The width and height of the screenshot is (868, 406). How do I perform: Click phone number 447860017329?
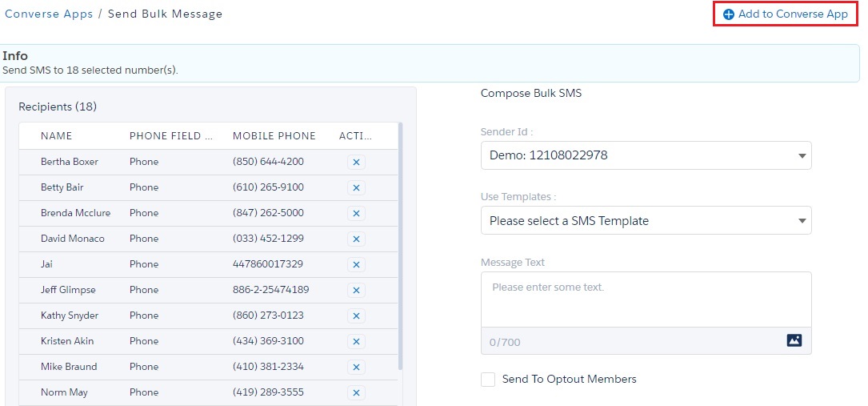[x=268, y=264]
